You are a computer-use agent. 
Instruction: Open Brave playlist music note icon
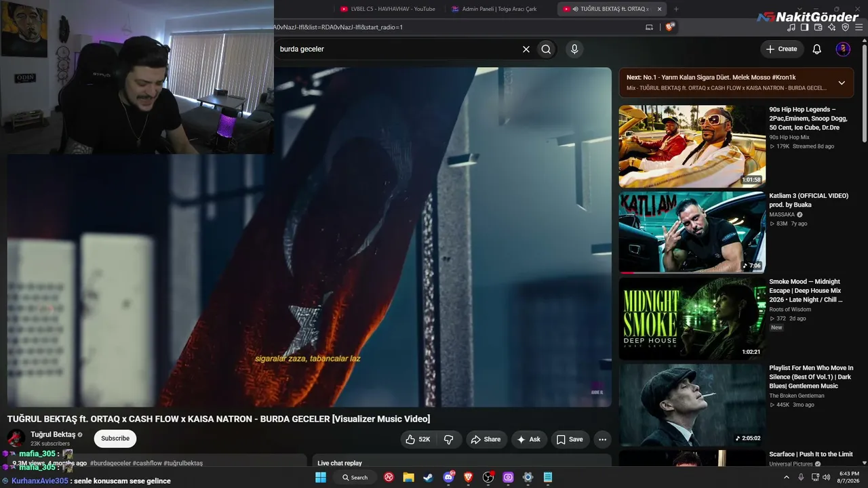click(791, 27)
